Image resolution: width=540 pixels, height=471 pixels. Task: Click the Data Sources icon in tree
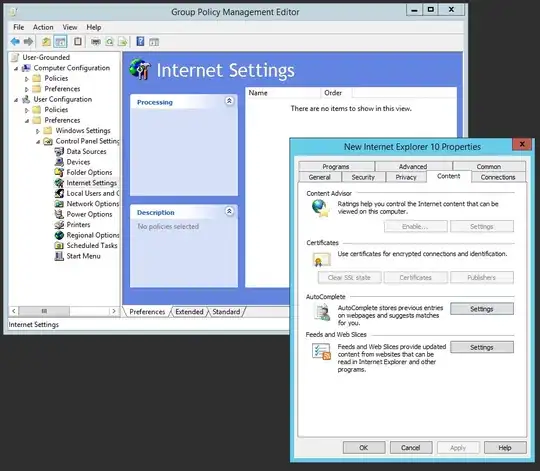(x=59, y=151)
